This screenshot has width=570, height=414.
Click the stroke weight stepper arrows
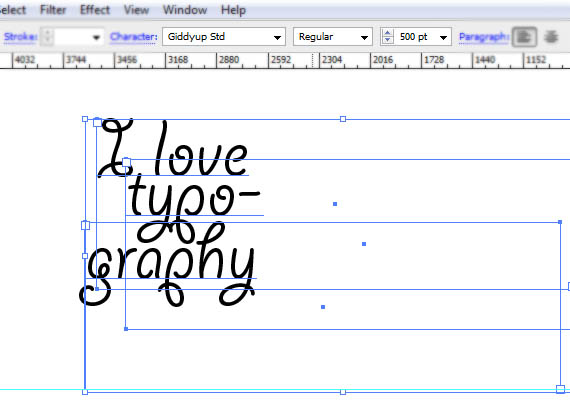point(47,37)
